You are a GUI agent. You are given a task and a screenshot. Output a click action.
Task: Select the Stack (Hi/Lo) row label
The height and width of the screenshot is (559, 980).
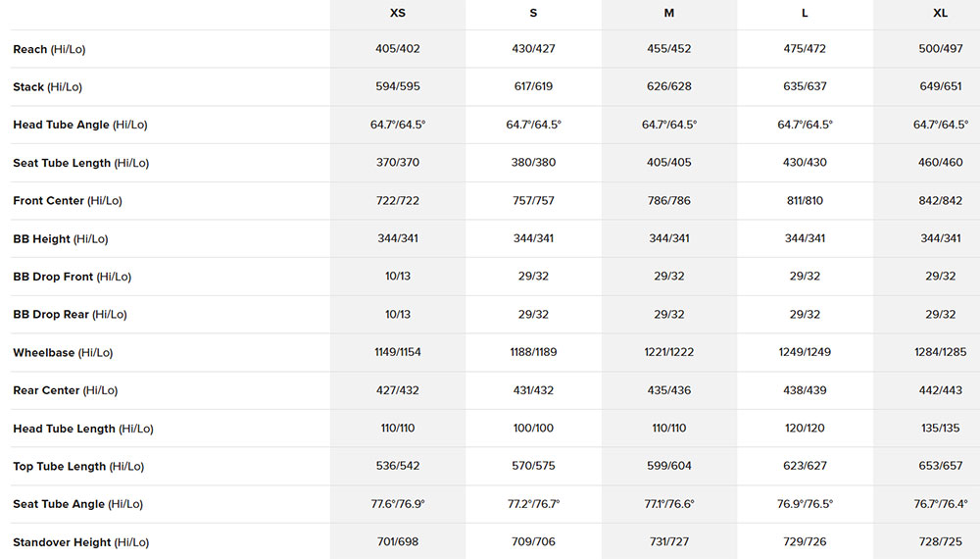47,87
